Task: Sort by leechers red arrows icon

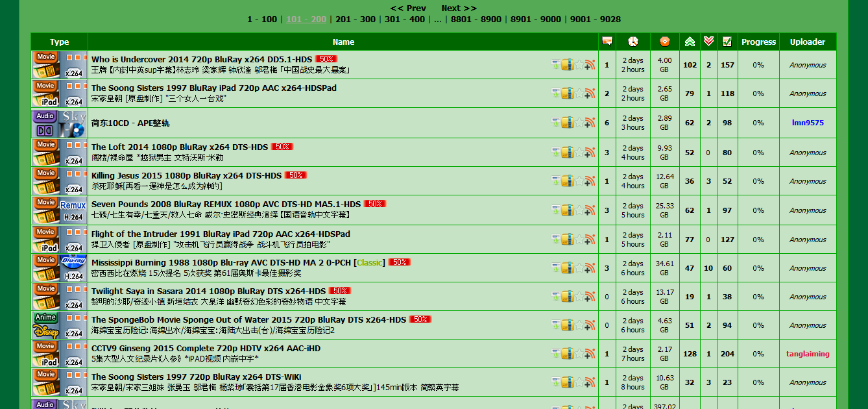Action: point(708,42)
